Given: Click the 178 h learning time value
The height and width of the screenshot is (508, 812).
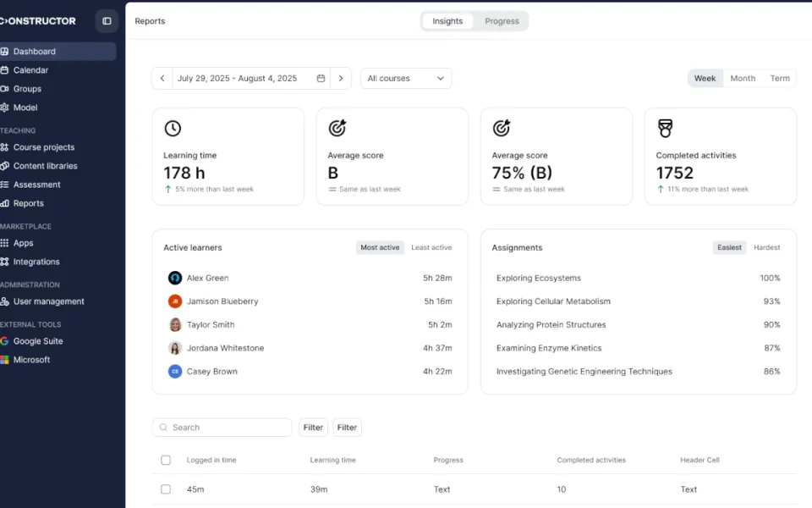Looking at the screenshot, I should point(184,173).
